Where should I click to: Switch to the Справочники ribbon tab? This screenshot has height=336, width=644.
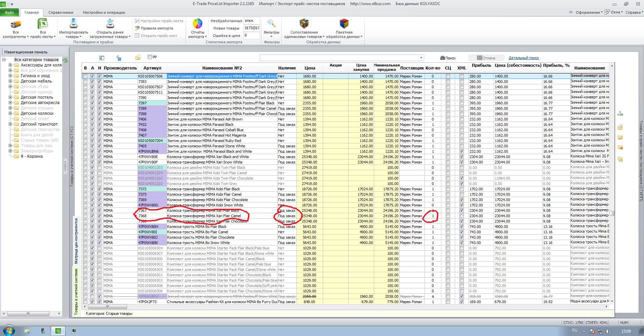coord(61,12)
